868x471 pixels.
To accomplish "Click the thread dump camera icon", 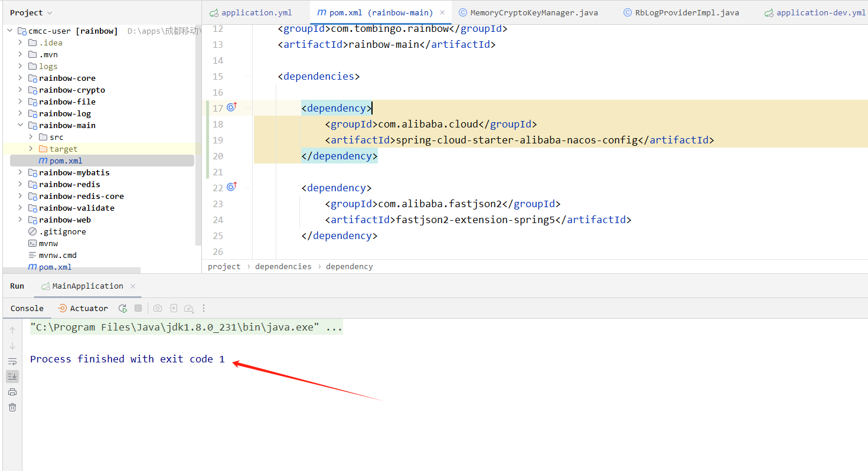I will click(158, 308).
